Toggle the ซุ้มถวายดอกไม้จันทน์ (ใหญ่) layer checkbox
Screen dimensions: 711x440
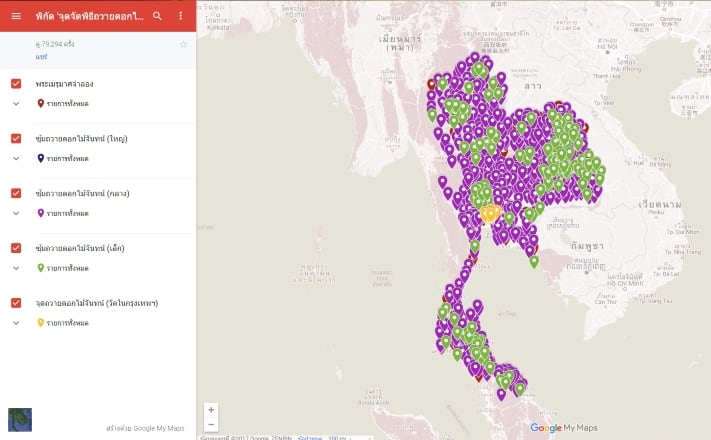[x=16, y=138]
